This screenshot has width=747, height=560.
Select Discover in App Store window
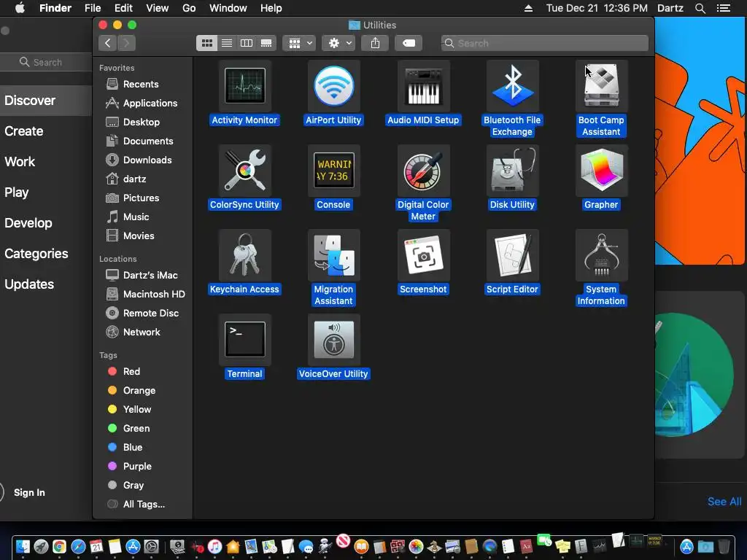[30, 101]
